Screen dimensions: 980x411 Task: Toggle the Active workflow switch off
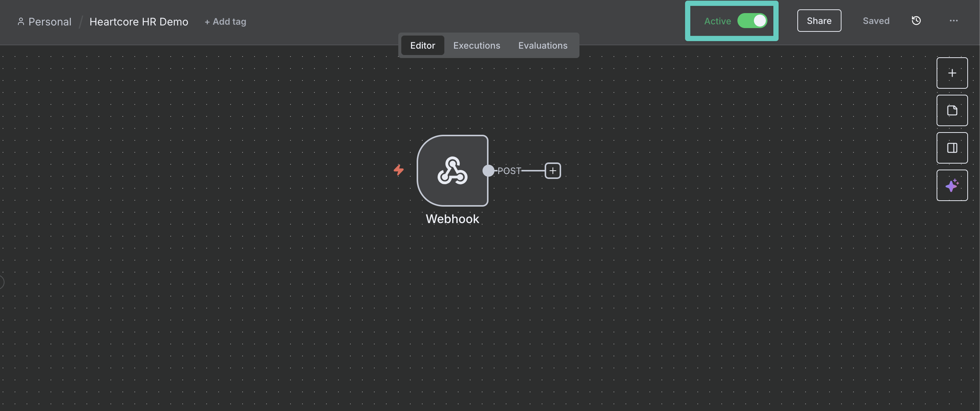pos(752,21)
